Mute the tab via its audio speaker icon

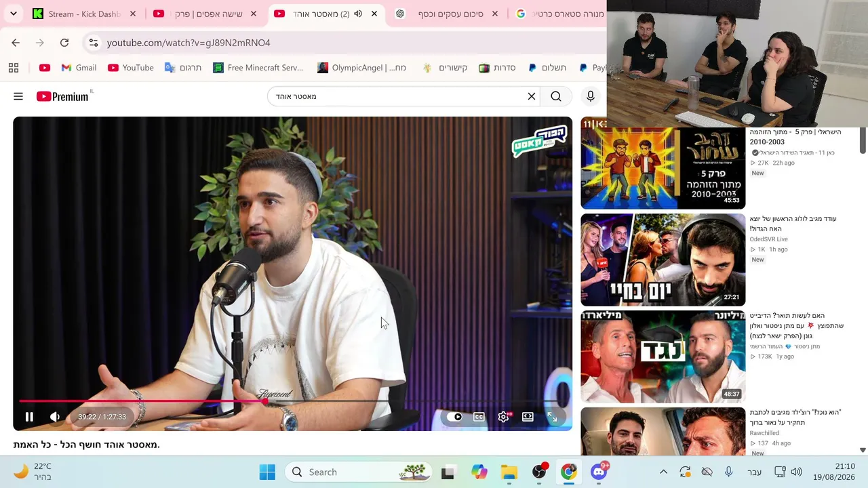(x=358, y=14)
